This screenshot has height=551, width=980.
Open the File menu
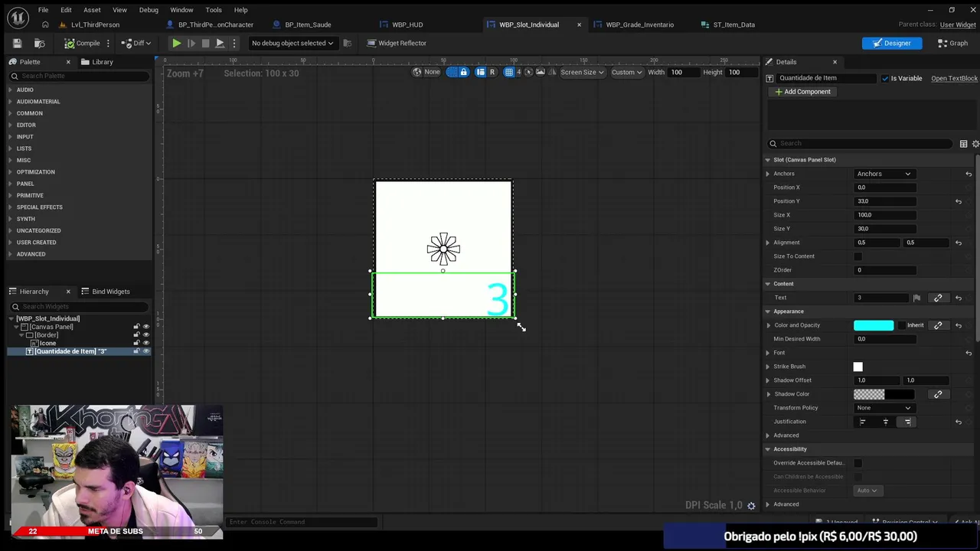(43, 10)
